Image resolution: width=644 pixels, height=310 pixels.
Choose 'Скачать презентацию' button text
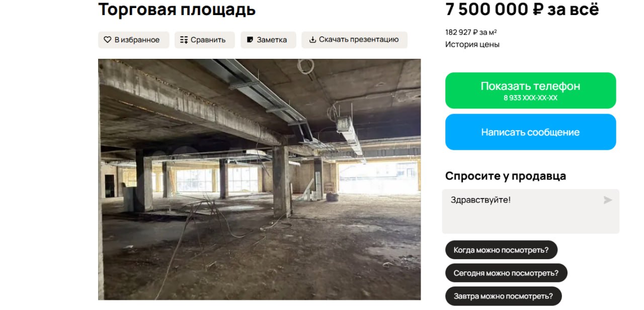click(359, 40)
